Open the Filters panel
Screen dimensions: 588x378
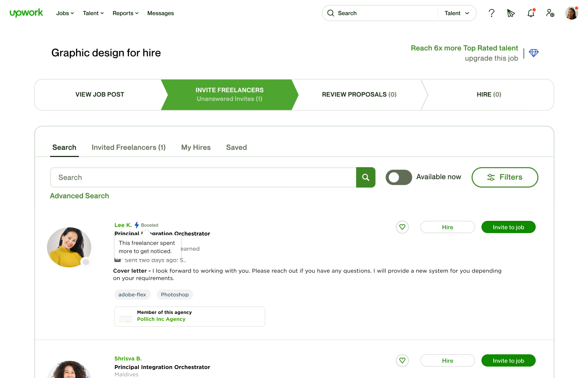[505, 177]
